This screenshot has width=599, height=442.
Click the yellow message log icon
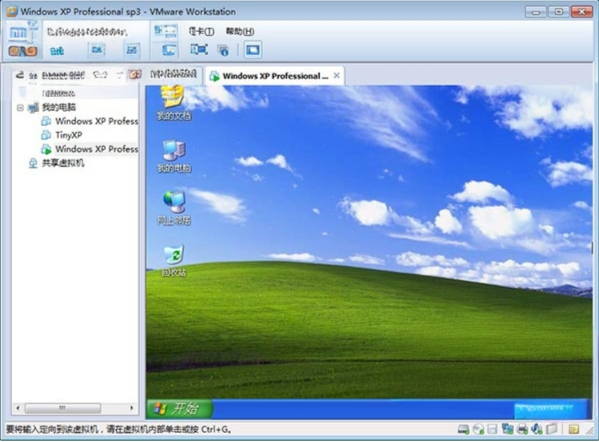[x=573, y=430]
